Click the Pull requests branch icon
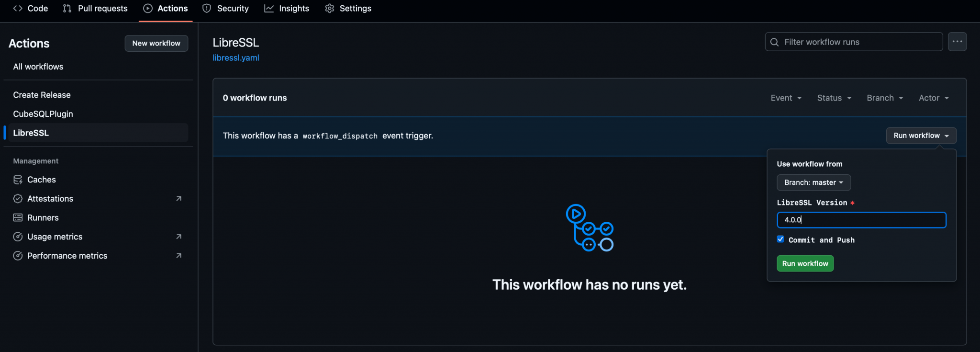The height and width of the screenshot is (352, 980). [x=67, y=9]
